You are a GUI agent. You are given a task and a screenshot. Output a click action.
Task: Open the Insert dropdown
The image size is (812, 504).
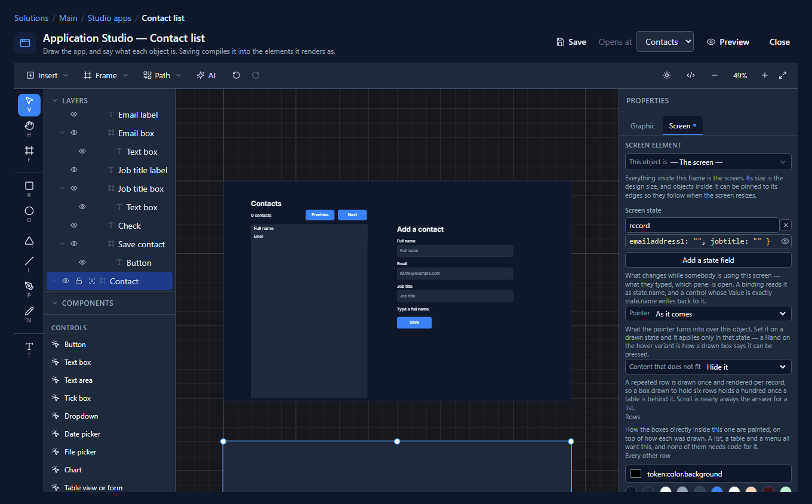pos(48,75)
